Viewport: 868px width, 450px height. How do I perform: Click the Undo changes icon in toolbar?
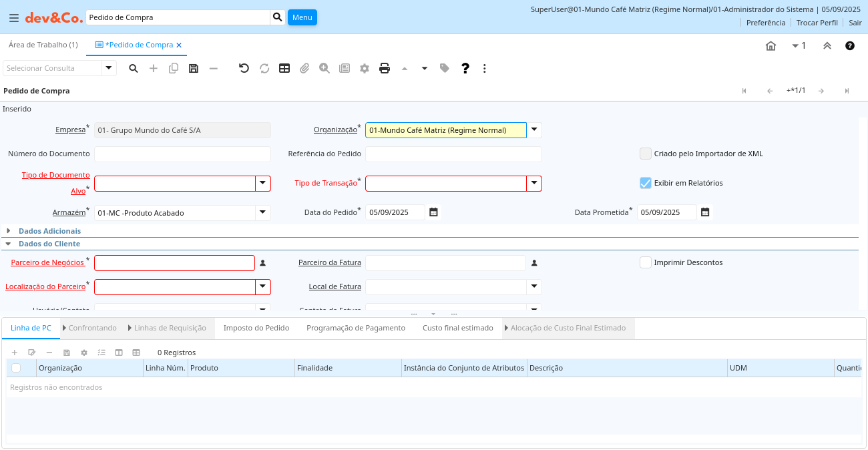244,68
